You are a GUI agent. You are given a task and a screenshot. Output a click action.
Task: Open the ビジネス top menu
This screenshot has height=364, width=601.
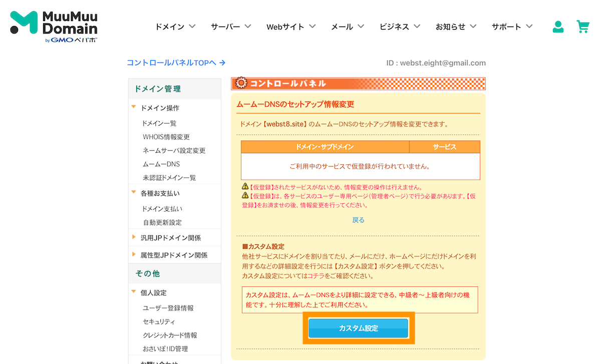click(x=394, y=27)
